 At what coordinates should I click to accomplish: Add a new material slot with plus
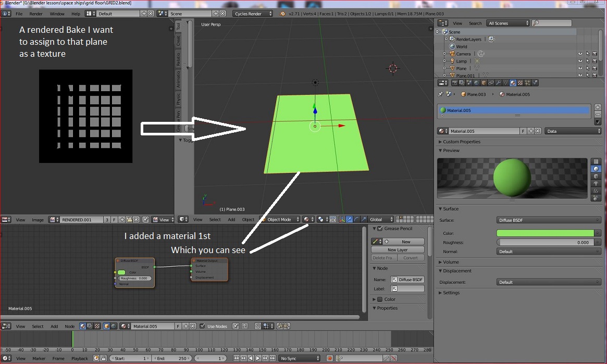[x=598, y=107]
